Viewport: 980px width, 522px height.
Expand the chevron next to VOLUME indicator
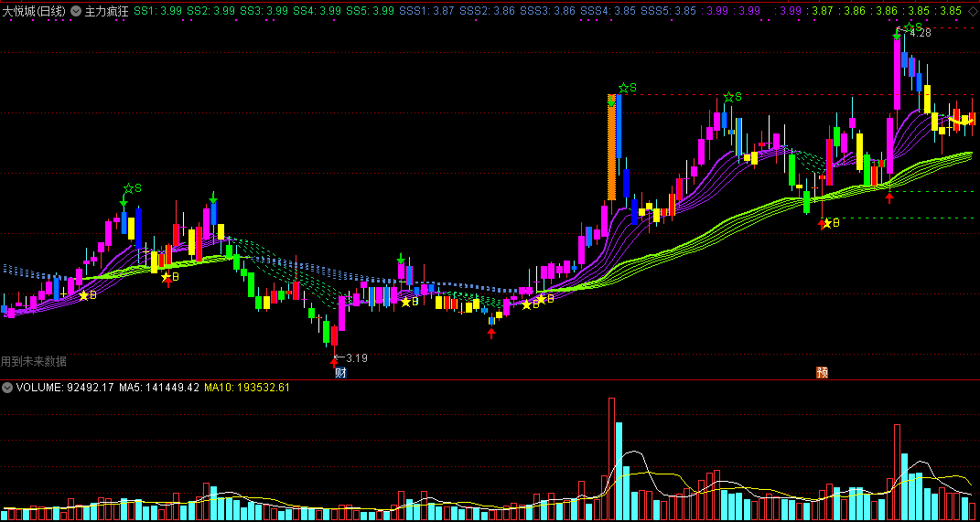[7, 387]
